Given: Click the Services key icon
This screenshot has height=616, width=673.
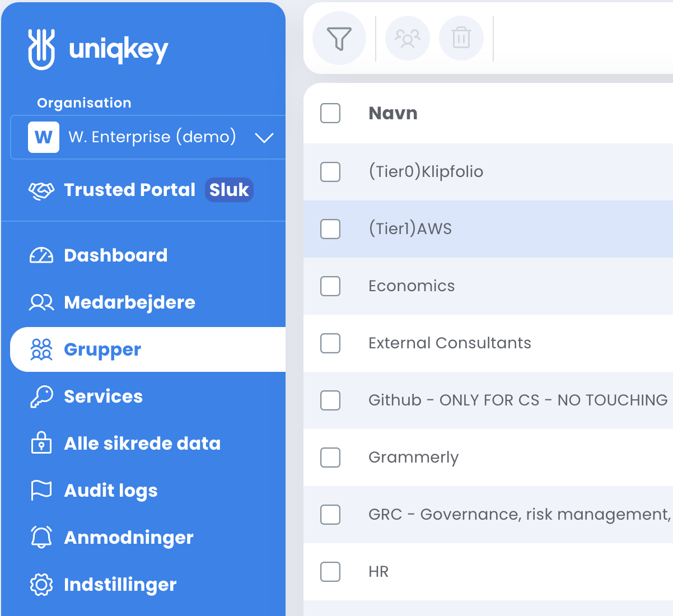Looking at the screenshot, I should point(41,396).
